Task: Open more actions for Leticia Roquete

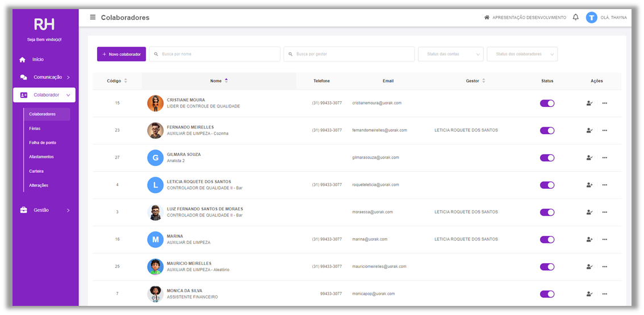Action: click(605, 185)
